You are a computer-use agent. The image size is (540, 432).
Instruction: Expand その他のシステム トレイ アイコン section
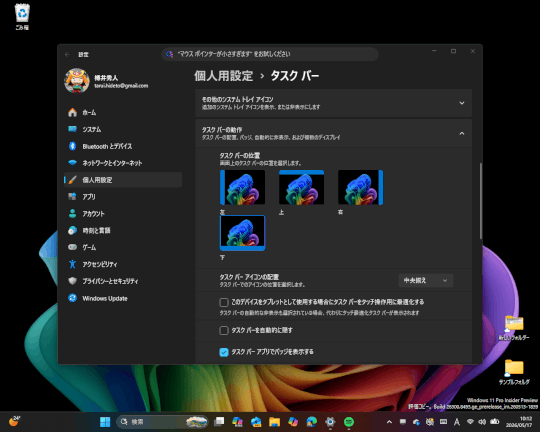333,103
